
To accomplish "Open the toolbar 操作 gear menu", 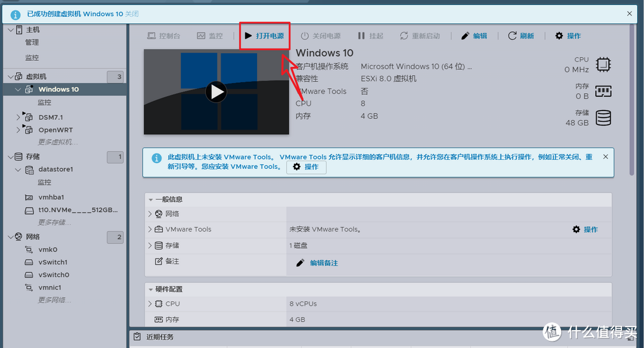I will click(x=568, y=36).
